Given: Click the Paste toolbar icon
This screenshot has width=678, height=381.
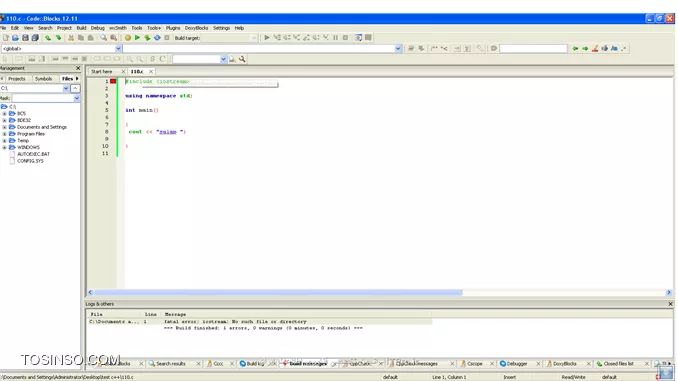Looking at the screenshot, I should tap(91, 38).
